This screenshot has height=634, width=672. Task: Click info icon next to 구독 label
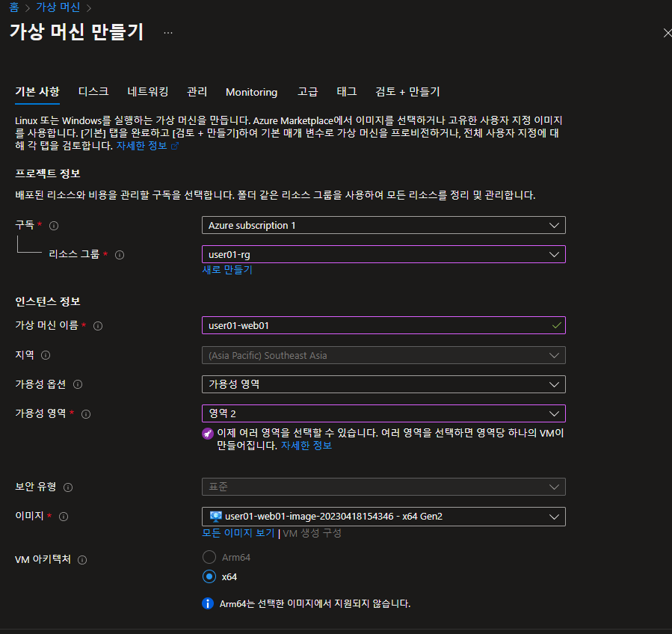point(54,226)
